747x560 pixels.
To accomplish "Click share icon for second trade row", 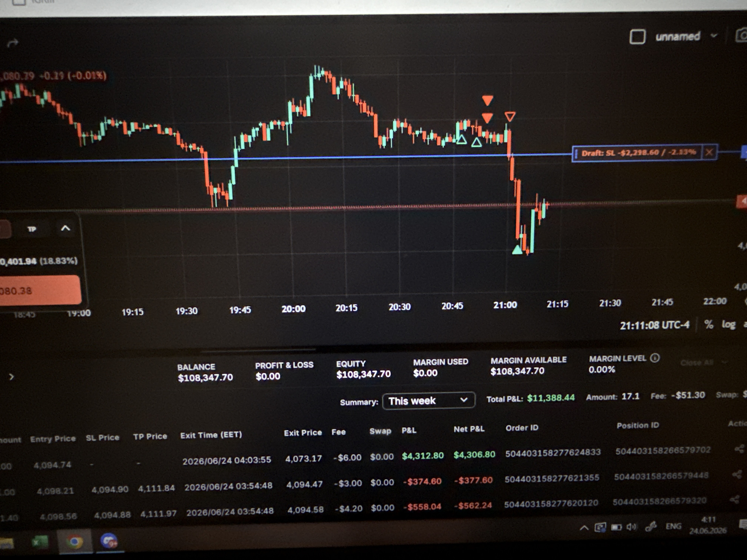I will tap(737, 474).
